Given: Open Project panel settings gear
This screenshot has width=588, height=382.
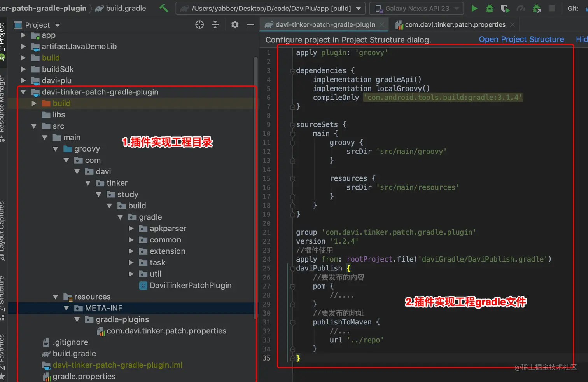Looking at the screenshot, I should [235, 25].
